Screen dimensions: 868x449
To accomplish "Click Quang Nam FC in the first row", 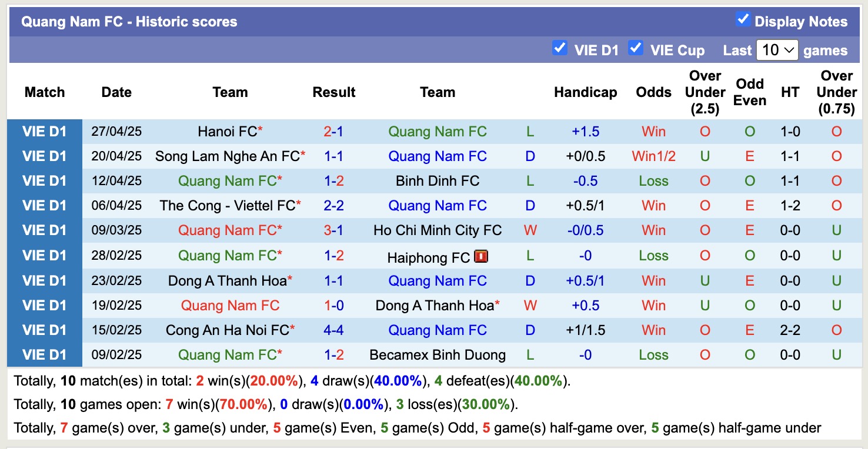I will (x=438, y=131).
